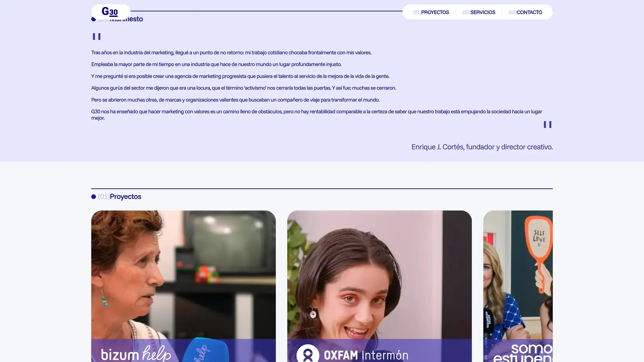644x362 pixels.
Task: Click paragraph starting 'Y me pregunté si era posible'
Action: [x=240, y=76]
